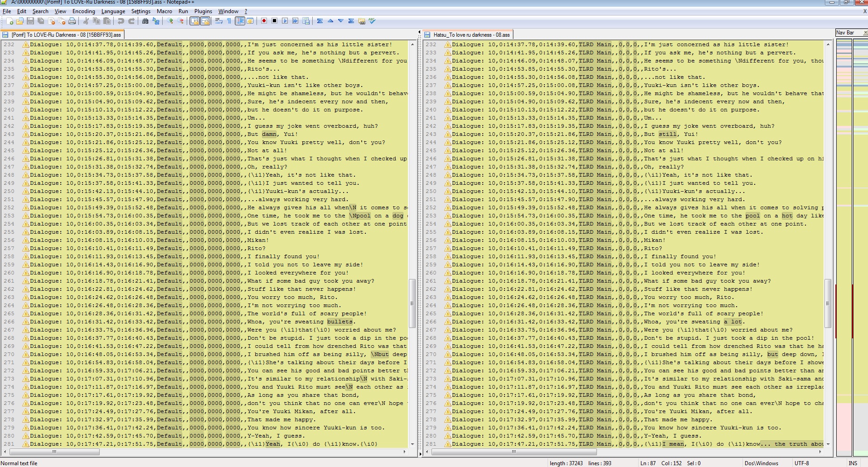
Task: Select the Hatsu_To love ru darkness tab
Action: pos(468,35)
